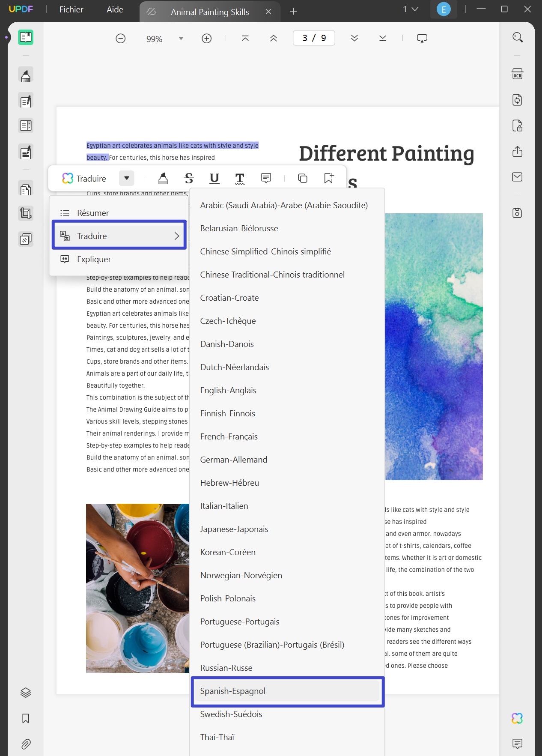The image size is (542, 756).
Task: Go to the previous page
Action: [274, 39]
